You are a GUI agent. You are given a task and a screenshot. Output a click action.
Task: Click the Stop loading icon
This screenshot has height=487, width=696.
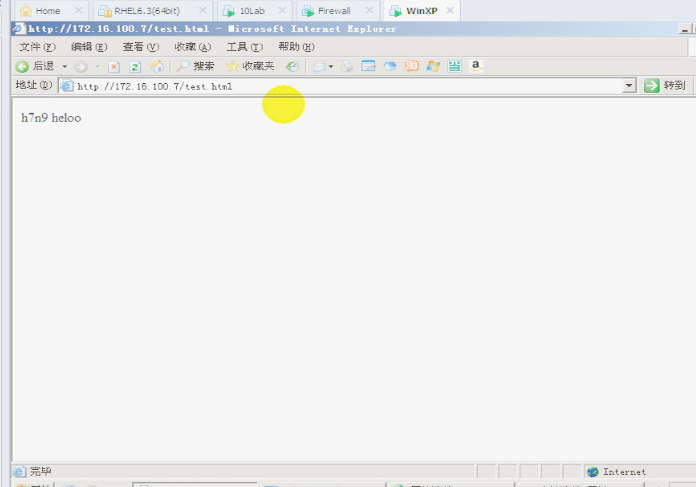(114, 67)
